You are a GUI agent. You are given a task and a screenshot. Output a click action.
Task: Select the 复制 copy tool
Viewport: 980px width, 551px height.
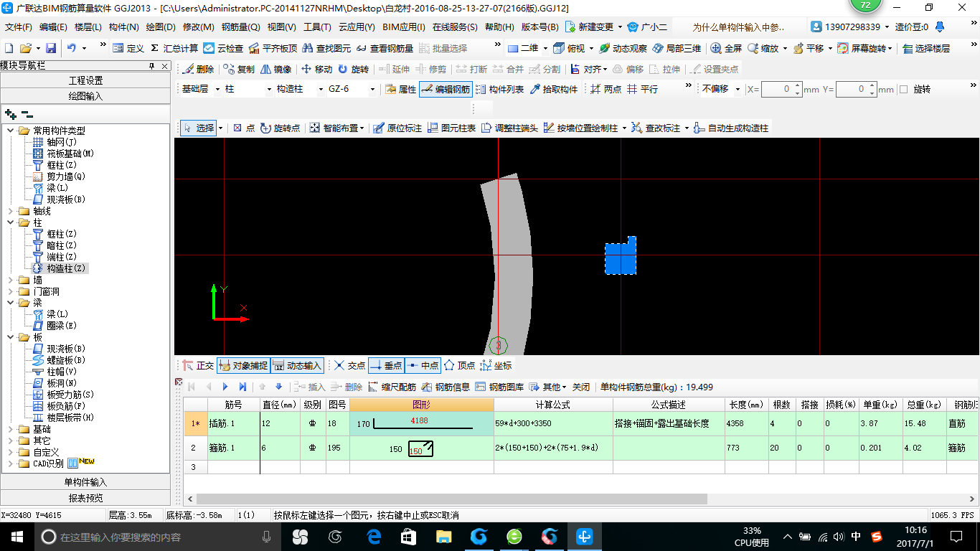click(239, 70)
